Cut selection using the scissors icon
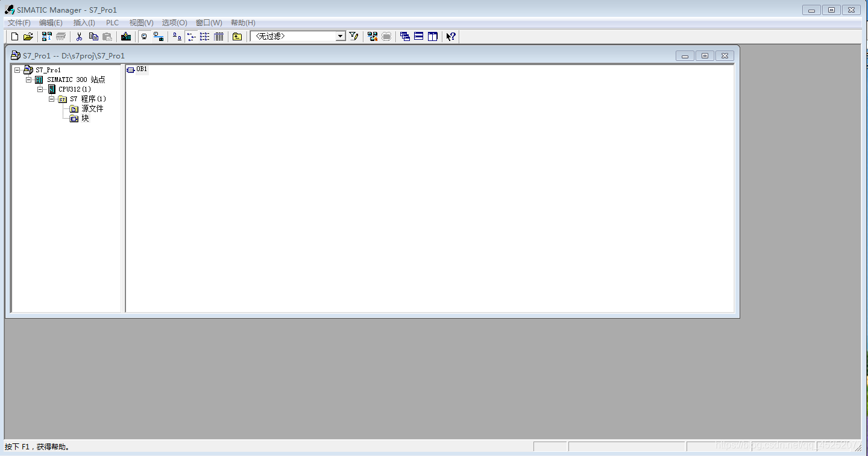Image resolution: width=868 pixels, height=456 pixels. click(x=79, y=37)
